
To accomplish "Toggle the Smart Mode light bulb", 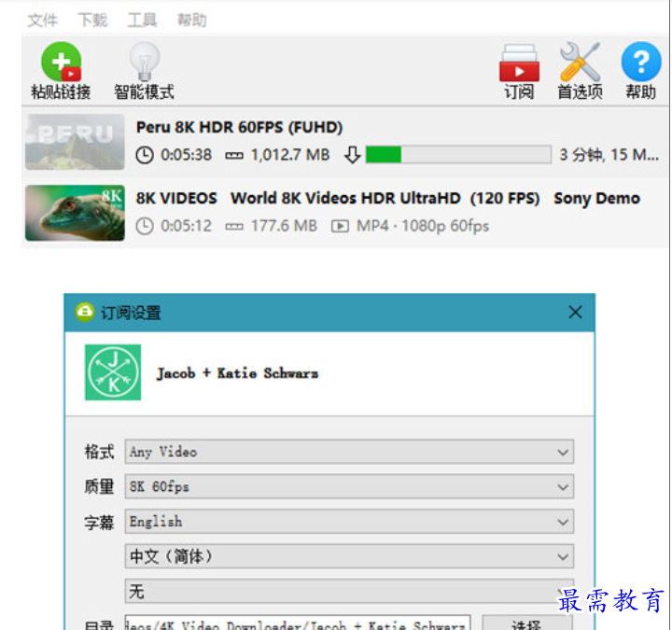I will tap(145, 62).
